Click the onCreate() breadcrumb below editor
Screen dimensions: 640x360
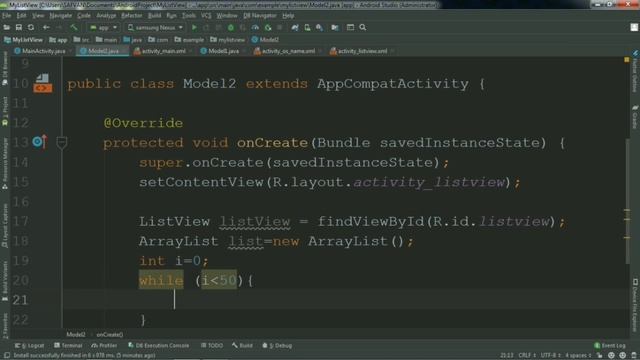tap(110, 335)
